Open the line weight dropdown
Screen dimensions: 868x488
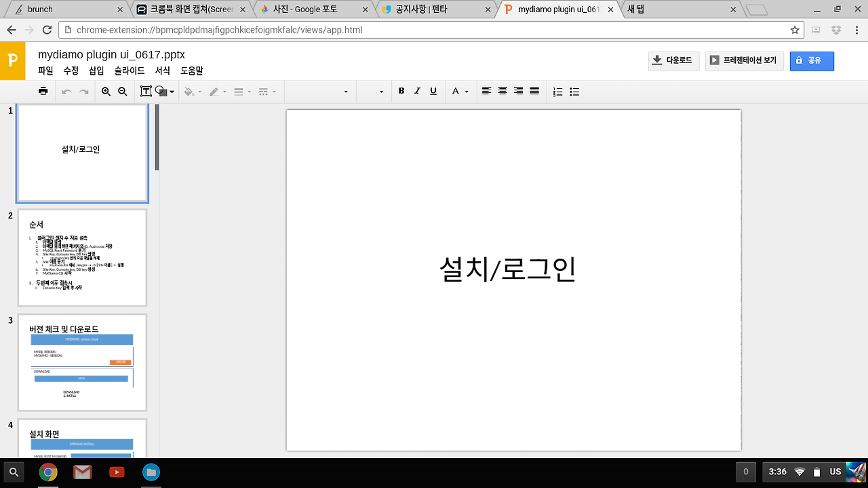pos(241,91)
